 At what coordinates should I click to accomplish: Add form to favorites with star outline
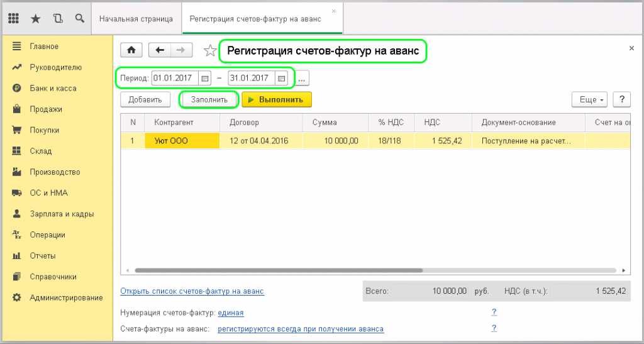(210, 51)
